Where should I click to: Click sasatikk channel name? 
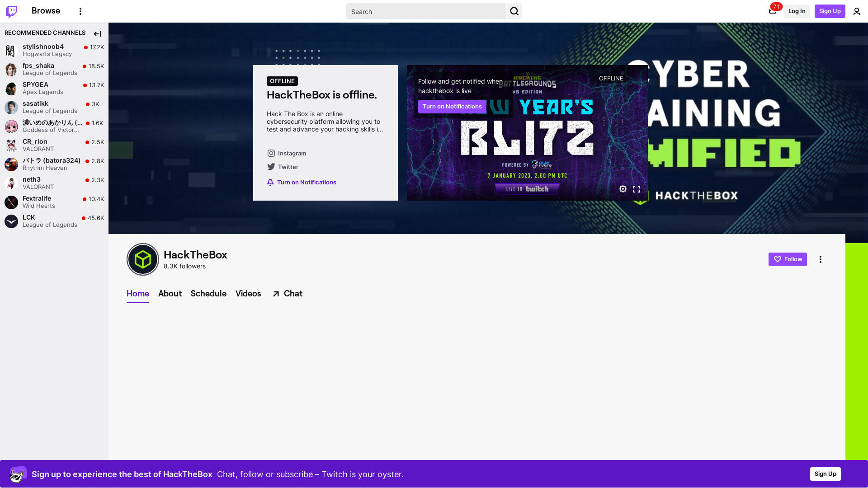(x=35, y=103)
